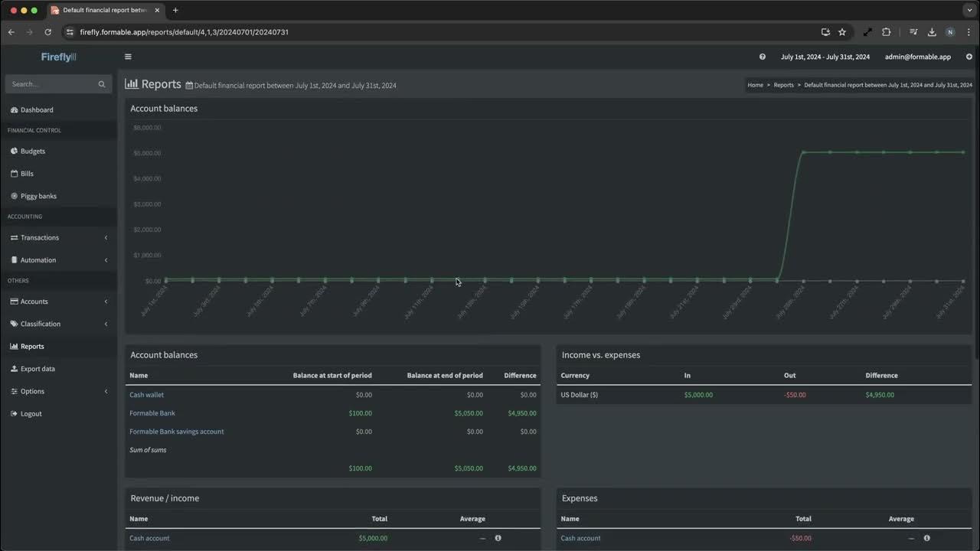Click the $5,000.00 In value in Income vs. expenses
This screenshot has width=980, height=551.
pos(698,395)
